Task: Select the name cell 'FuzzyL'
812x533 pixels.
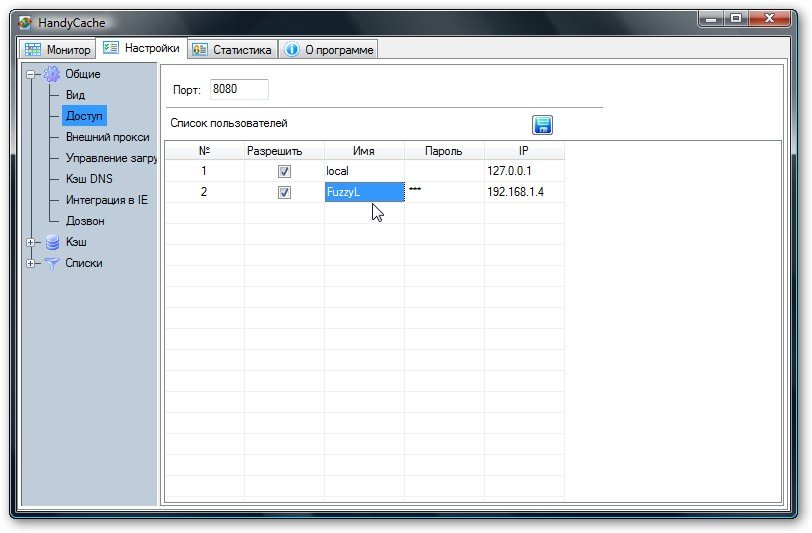Action: pyautogui.click(x=364, y=192)
